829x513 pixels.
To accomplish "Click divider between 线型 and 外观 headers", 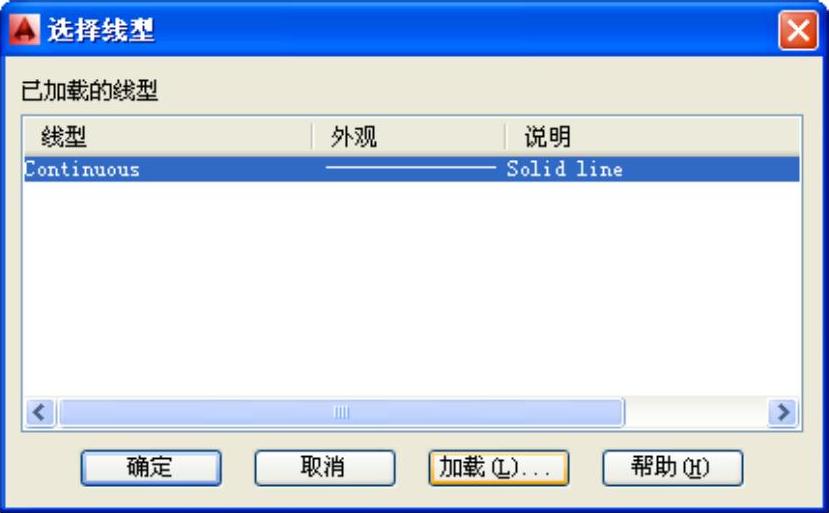I will (x=312, y=136).
